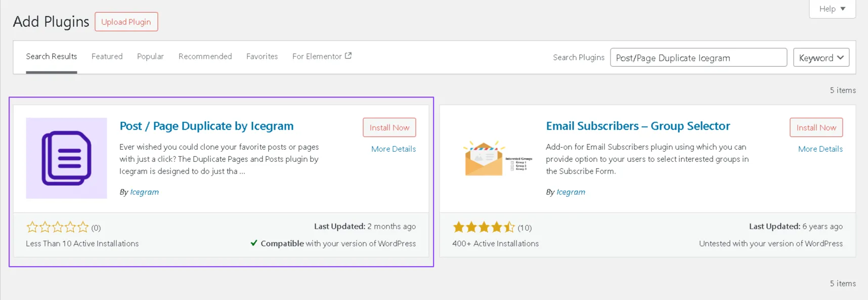This screenshot has height=300, width=868.
Task: Open More Details for Email Subscribers Group Selector
Action: 820,149
